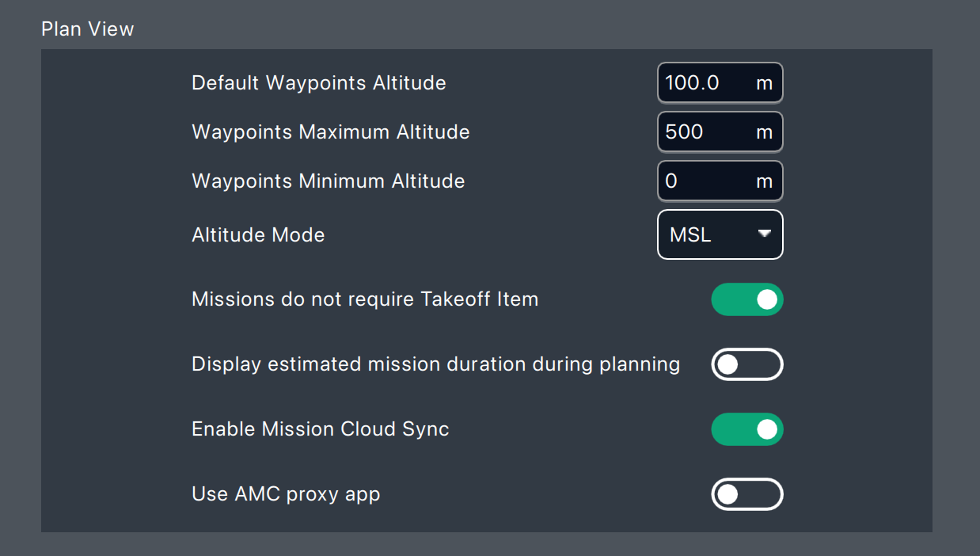
Task: Click the Altitude Mode label text
Action: tap(258, 235)
